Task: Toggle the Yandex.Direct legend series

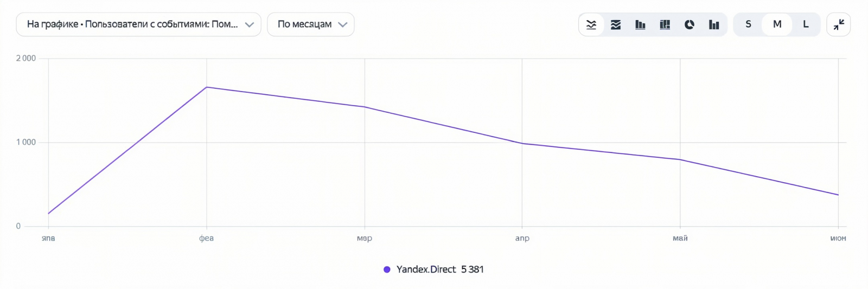Action: [426, 269]
